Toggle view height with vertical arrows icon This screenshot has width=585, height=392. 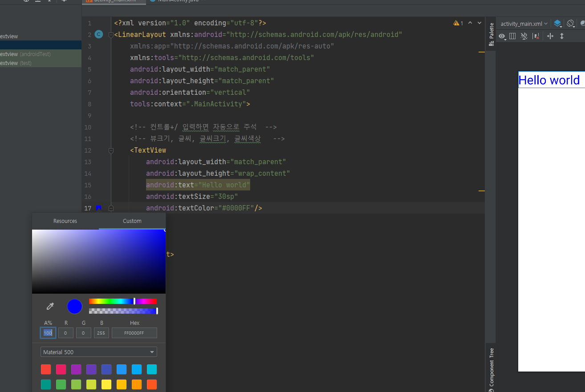pos(562,36)
